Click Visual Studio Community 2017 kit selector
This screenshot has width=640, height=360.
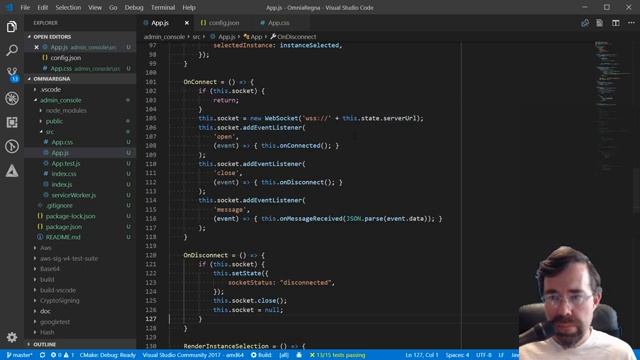tap(193, 355)
